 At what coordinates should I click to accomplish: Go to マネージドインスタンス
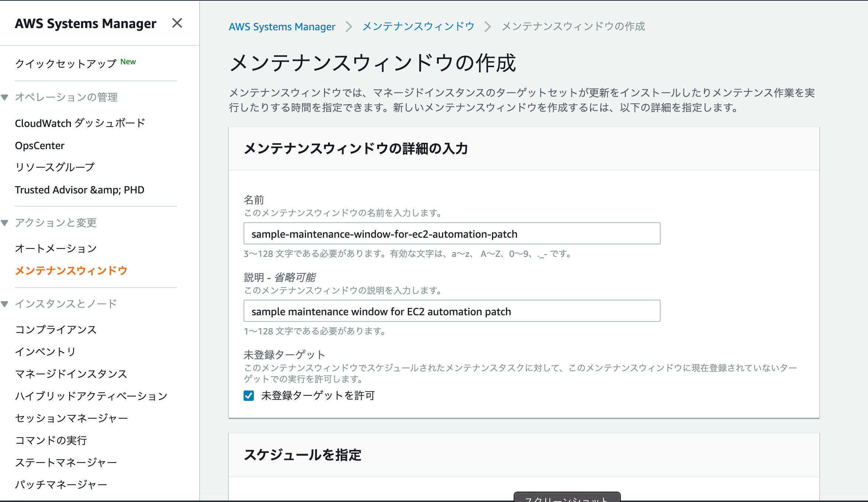click(x=71, y=374)
